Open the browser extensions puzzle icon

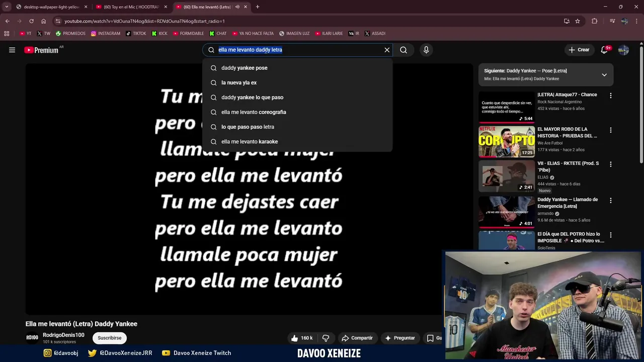click(595, 21)
